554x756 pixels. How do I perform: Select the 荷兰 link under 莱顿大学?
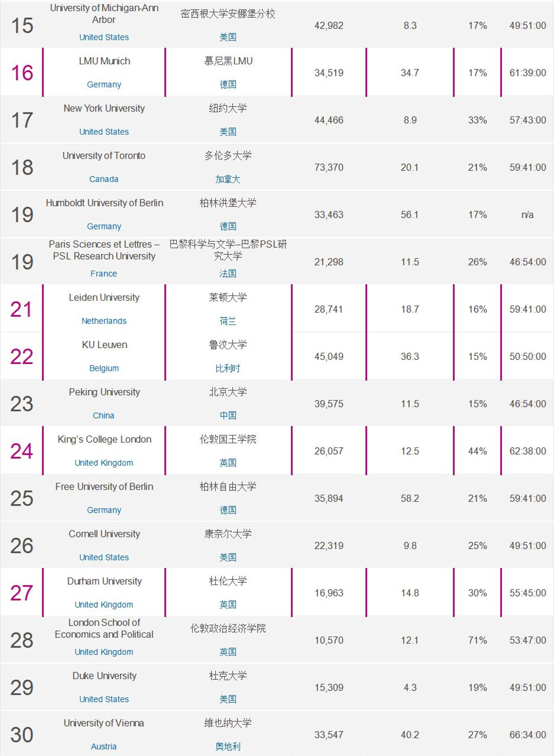pyautogui.click(x=228, y=321)
